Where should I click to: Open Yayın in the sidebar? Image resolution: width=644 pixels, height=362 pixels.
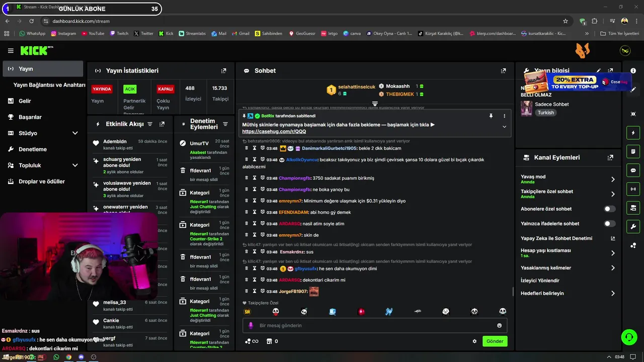[x=43, y=69]
